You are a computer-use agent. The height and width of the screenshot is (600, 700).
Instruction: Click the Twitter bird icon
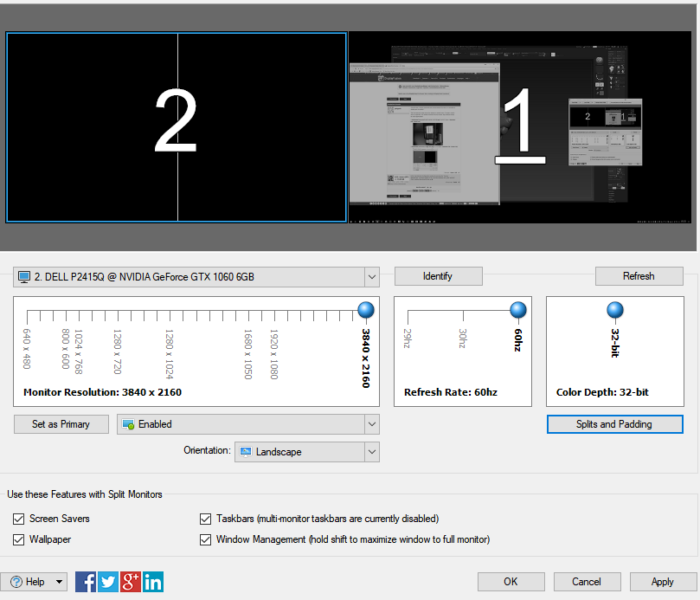[x=108, y=582]
